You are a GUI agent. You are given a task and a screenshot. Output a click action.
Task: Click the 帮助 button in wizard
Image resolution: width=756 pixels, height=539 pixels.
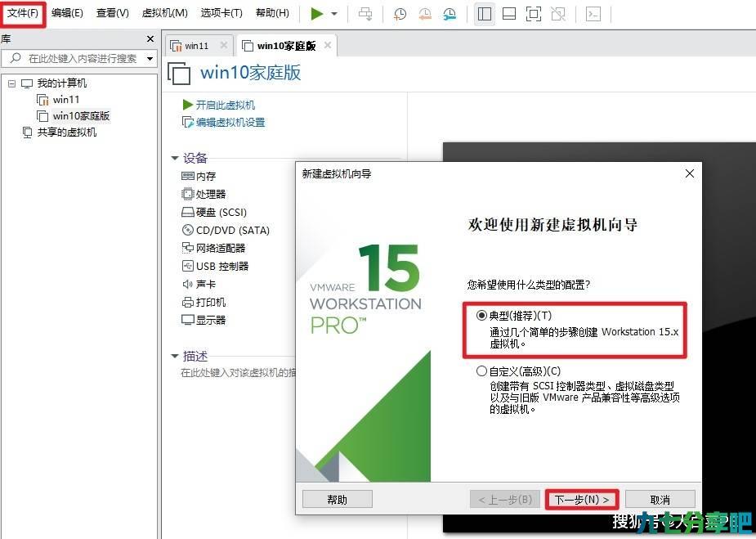(337, 500)
